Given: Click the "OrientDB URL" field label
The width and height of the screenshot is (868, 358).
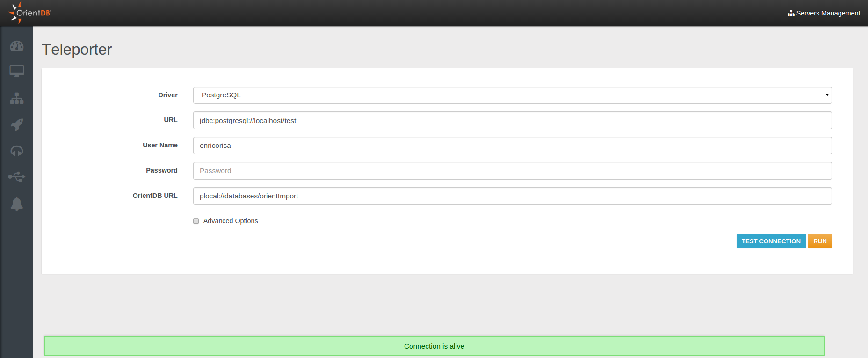Looking at the screenshot, I should 155,196.
